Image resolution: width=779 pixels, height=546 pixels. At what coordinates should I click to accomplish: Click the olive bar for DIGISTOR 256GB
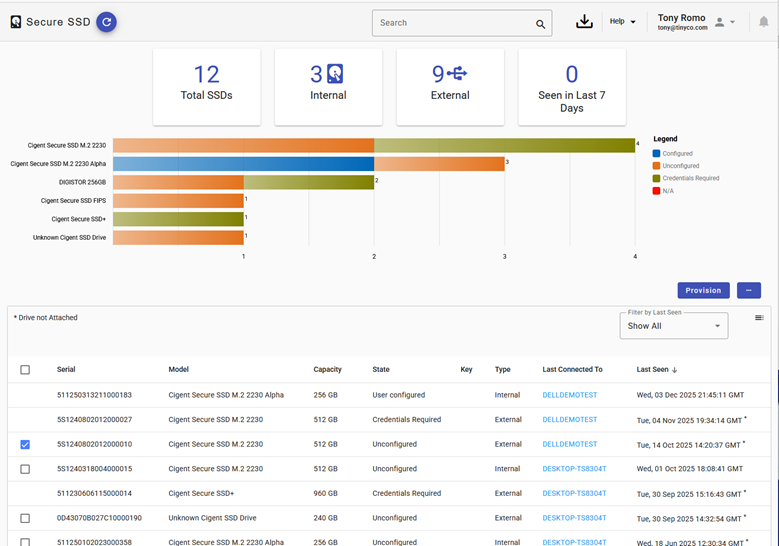click(309, 182)
